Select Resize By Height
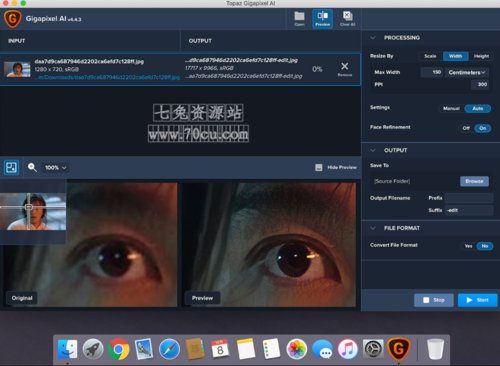This screenshot has width=500, height=366. tap(481, 56)
